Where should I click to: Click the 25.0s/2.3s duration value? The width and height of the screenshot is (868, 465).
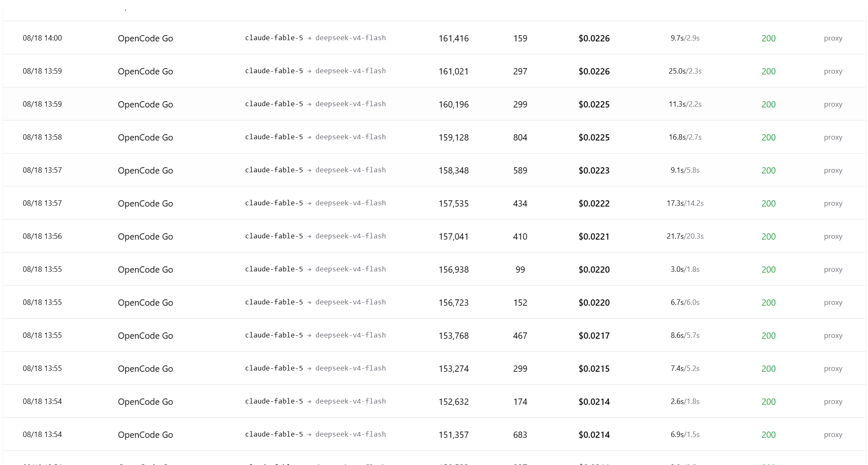click(685, 71)
